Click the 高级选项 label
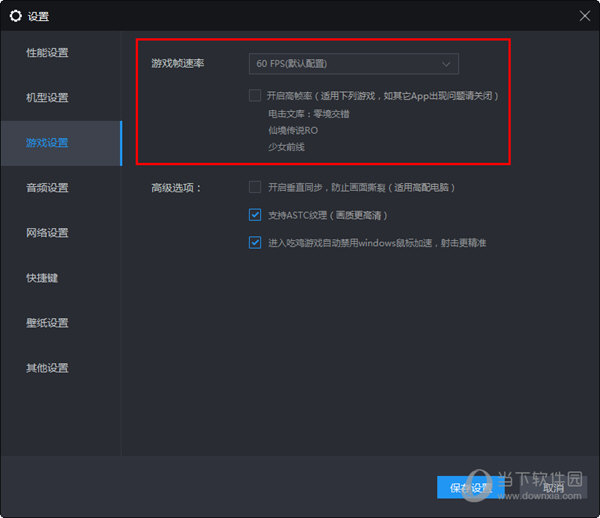 click(176, 188)
